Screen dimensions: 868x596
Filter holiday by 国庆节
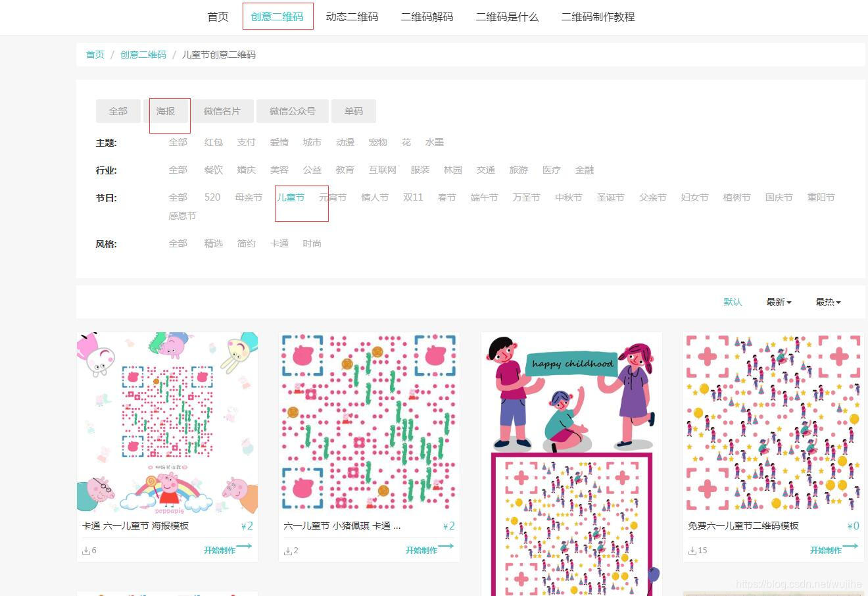coord(779,197)
